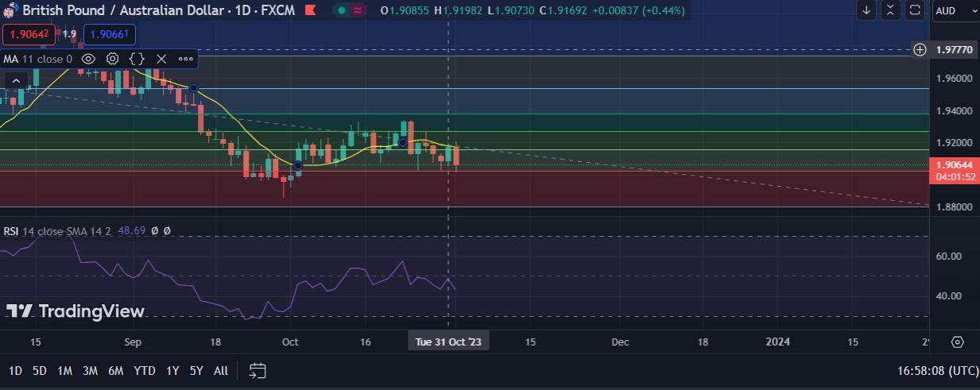
Task: Click the collapse pane arrows icon
Action: (x=891, y=10)
